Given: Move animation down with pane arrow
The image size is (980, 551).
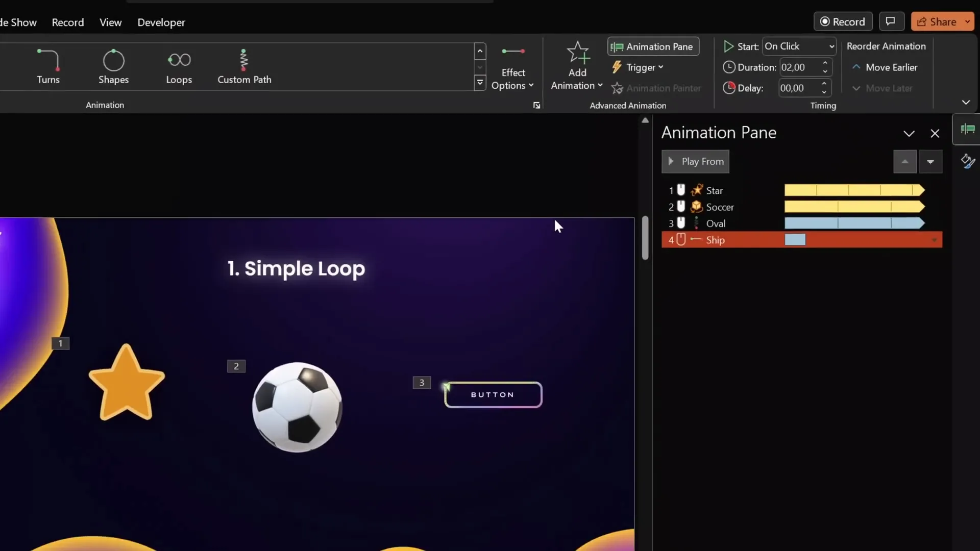Looking at the screenshot, I should (x=930, y=162).
